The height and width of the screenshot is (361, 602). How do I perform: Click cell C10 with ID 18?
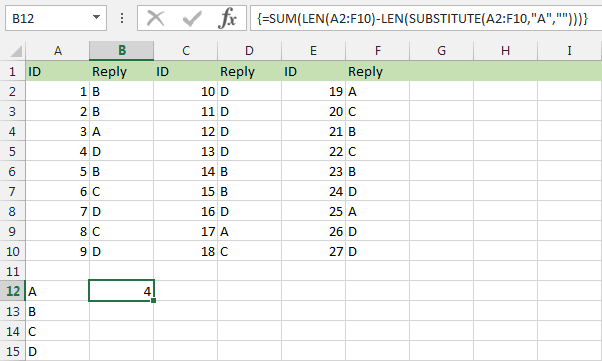tap(186, 251)
